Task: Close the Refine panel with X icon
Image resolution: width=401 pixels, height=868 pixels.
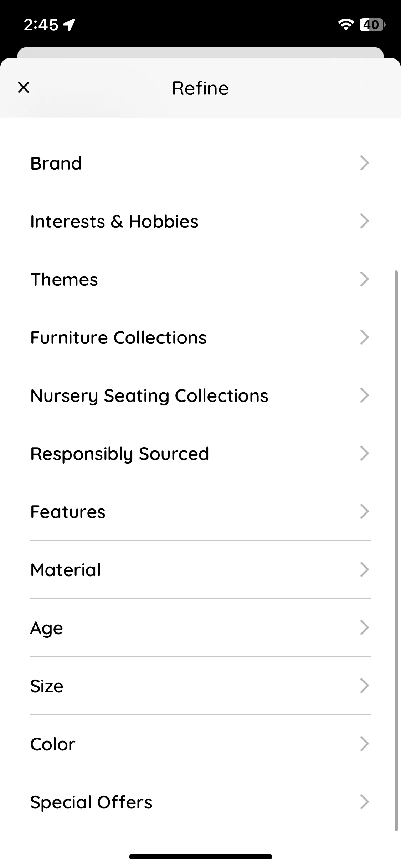Action: click(24, 87)
